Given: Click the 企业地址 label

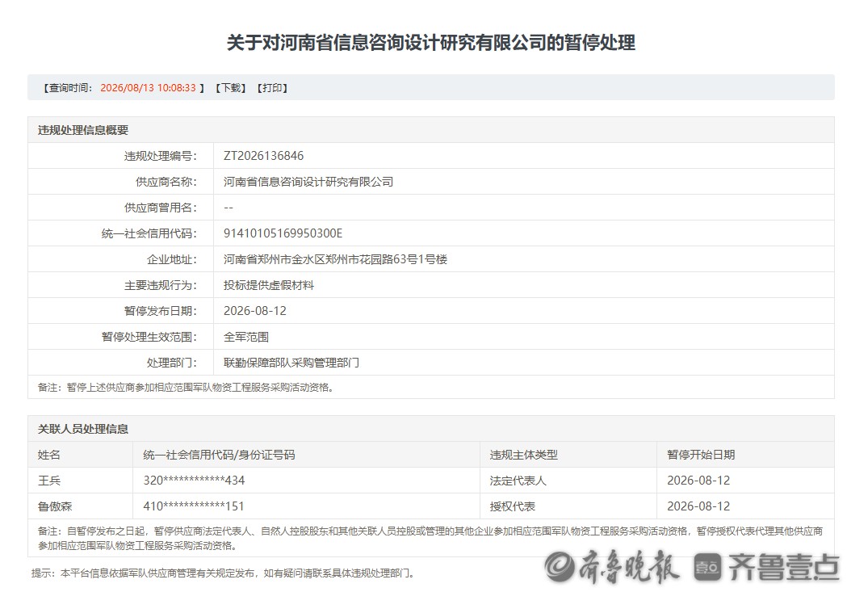Looking at the screenshot, I should point(172,259).
